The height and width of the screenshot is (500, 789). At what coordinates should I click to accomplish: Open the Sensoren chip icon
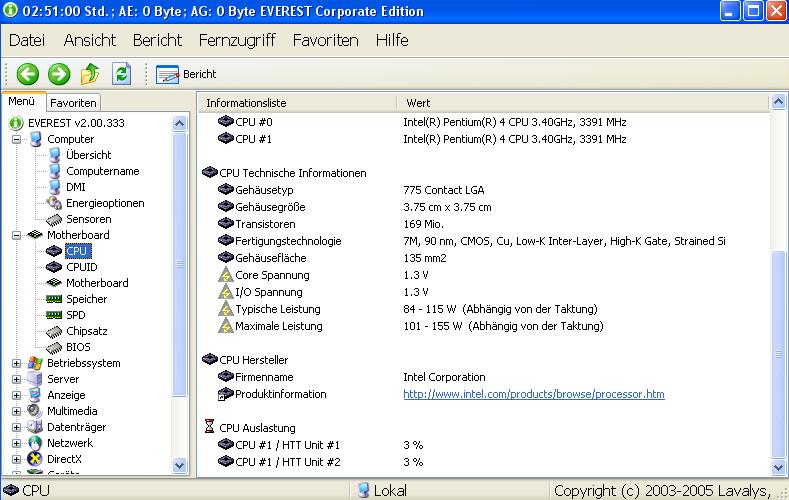point(54,220)
